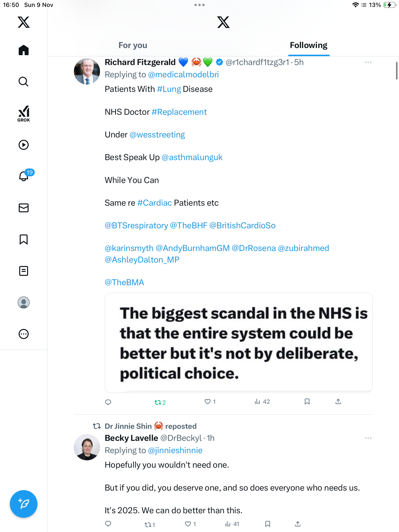Open the search magnifier in sidebar
Screen dimensions: 399x532
click(x=24, y=82)
